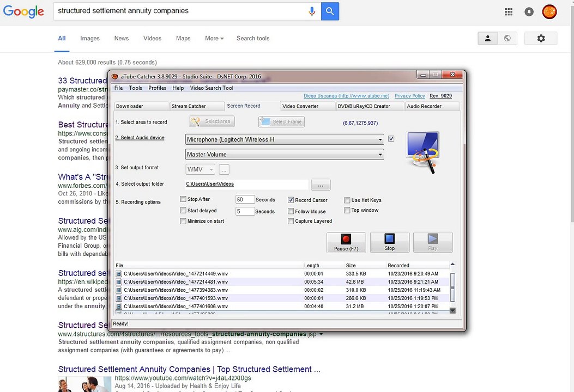Open Diego Uscanga atube.me link
574x392 pixels.
[x=346, y=96]
